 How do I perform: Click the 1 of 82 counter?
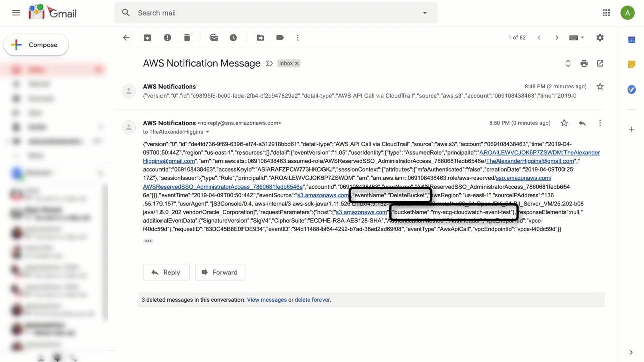click(x=517, y=38)
